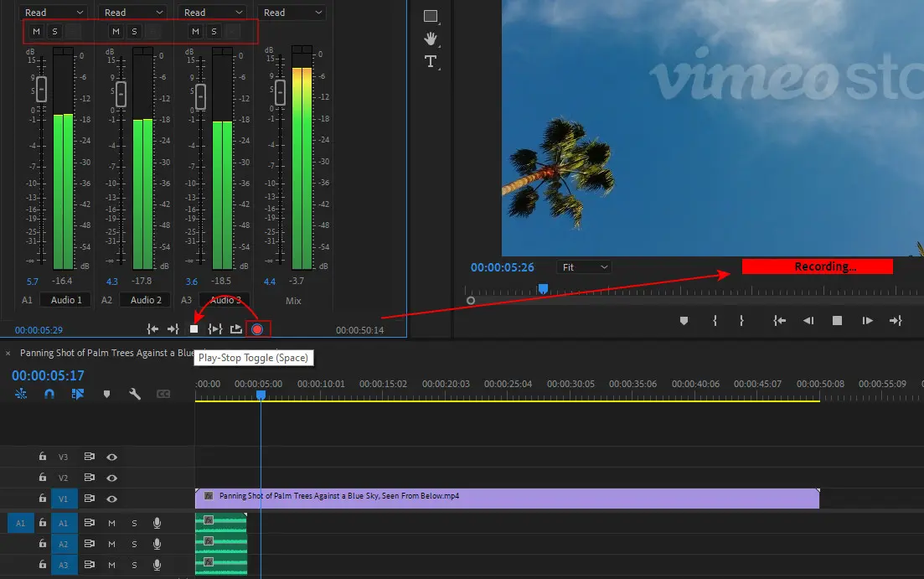Click the Audio 1 track name field
The width and height of the screenshot is (924, 579).
click(66, 300)
